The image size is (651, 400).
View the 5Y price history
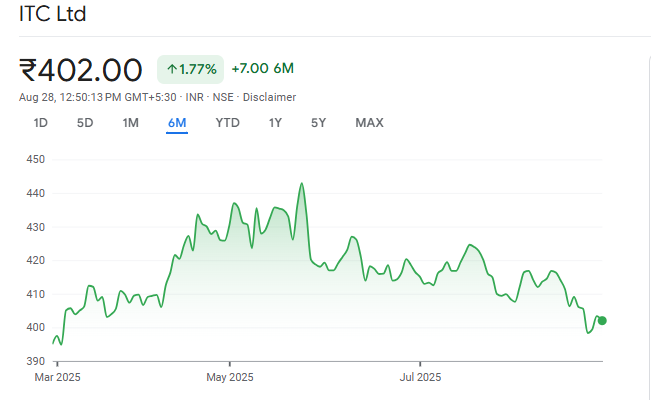318,123
